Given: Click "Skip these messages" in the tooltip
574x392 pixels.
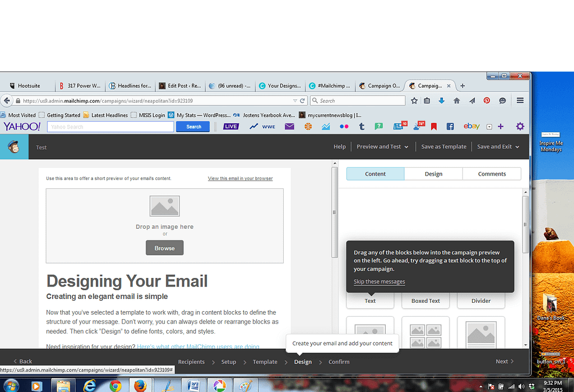Looking at the screenshot, I should tap(379, 282).
